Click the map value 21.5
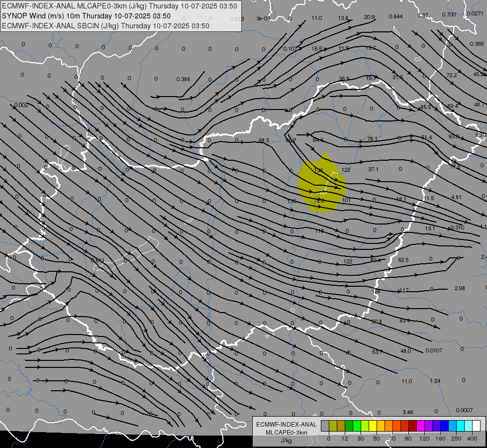This screenshot has height=448, width=487. [397, 77]
